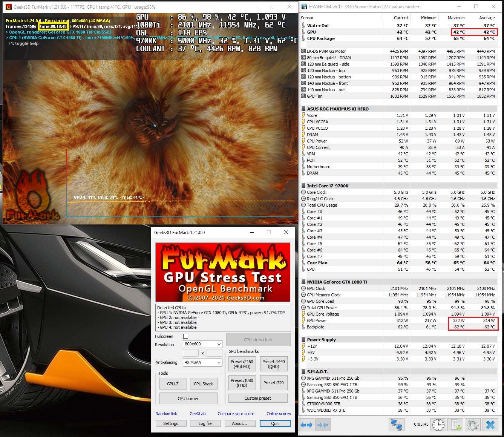
Task: Click the HWiNFO64 title bar icon
Action: pos(303,7)
